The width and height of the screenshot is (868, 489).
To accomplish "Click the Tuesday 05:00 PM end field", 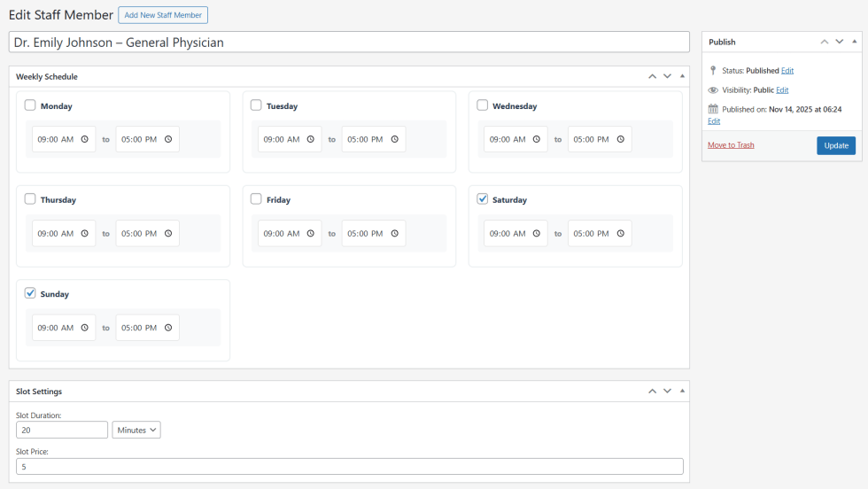I will coord(374,140).
